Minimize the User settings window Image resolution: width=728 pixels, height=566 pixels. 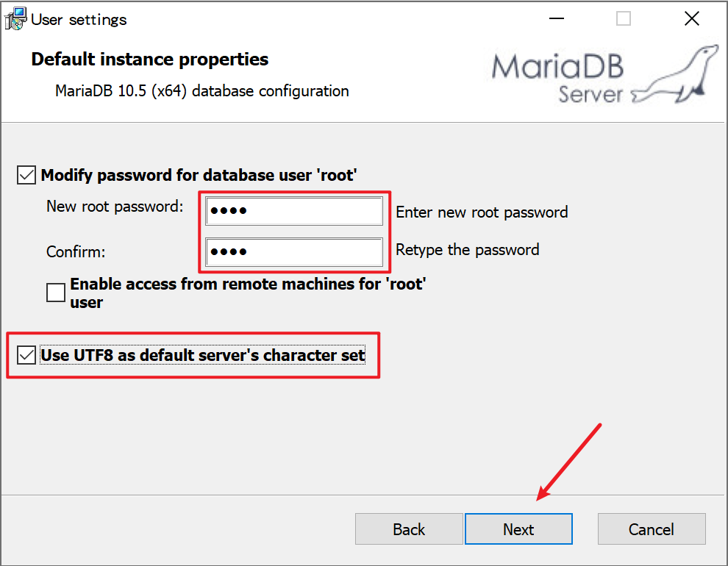click(x=556, y=18)
